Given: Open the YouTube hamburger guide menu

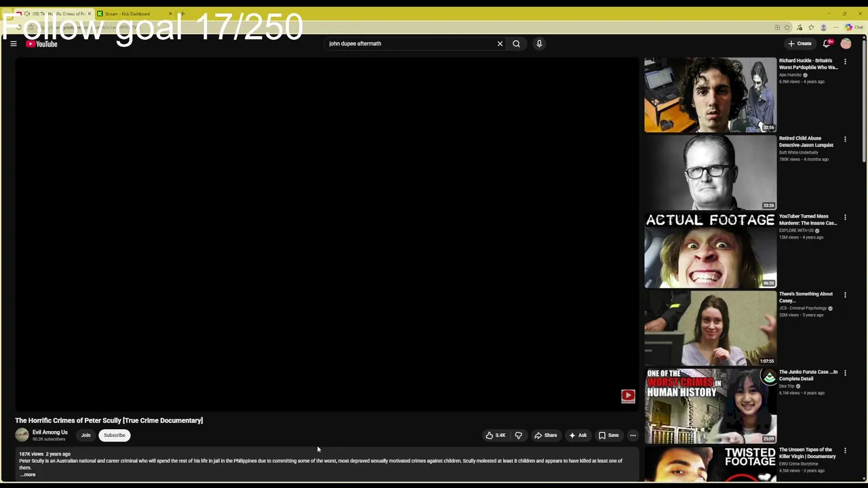Looking at the screenshot, I should [13, 43].
